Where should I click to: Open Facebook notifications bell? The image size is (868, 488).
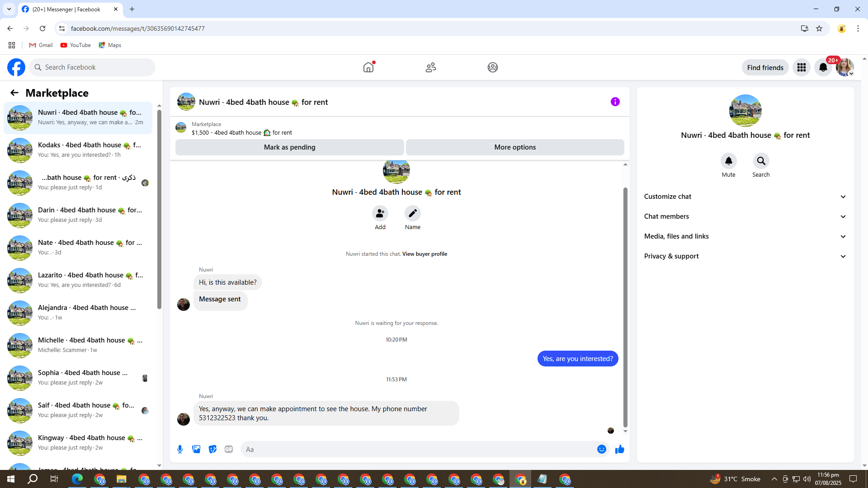[823, 67]
